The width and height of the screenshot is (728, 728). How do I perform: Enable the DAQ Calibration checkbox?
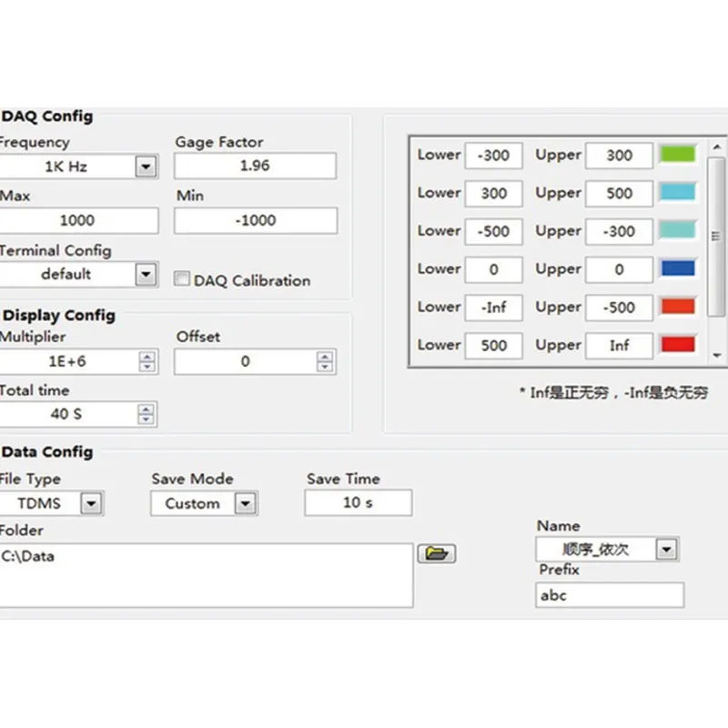181,278
